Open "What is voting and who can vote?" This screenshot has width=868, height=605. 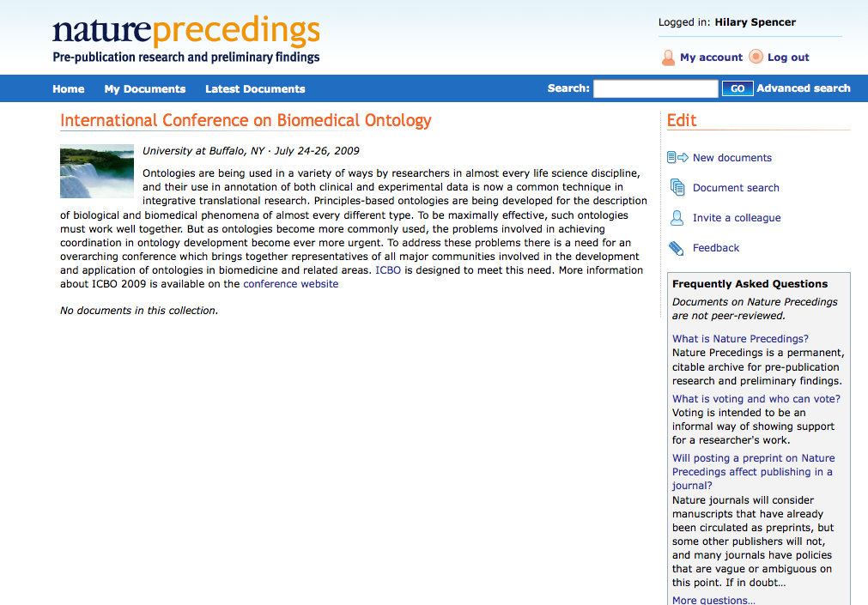756,399
